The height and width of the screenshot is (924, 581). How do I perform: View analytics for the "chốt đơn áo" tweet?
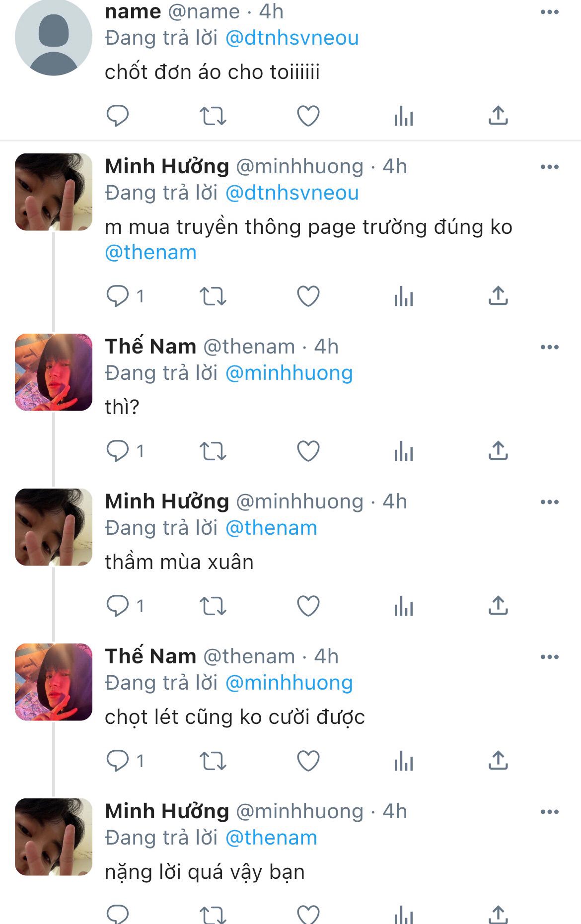[x=403, y=116]
